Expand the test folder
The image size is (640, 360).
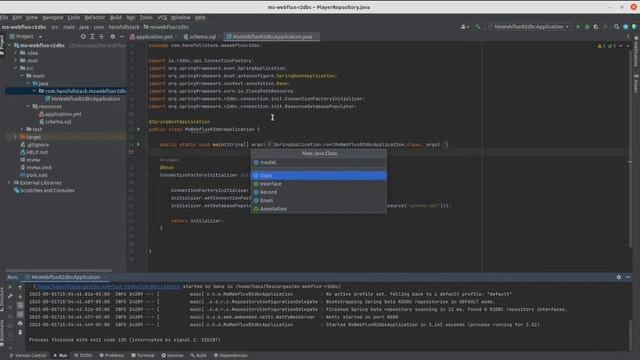click(22, 129)
